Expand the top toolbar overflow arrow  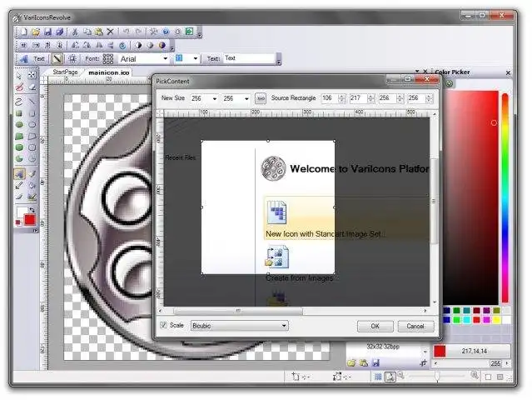(x=200, y=35)
